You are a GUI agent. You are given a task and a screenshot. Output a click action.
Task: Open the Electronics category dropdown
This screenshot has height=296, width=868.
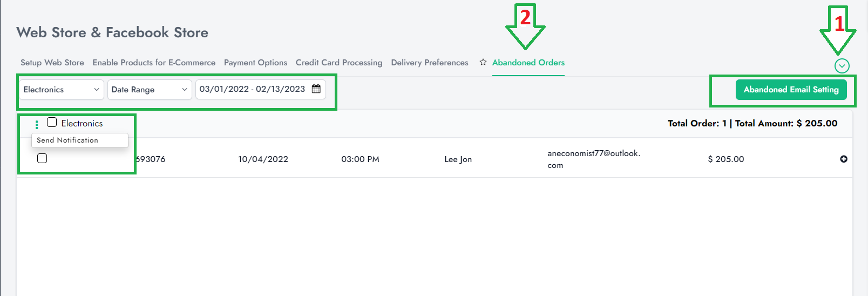tap(61, 90)
